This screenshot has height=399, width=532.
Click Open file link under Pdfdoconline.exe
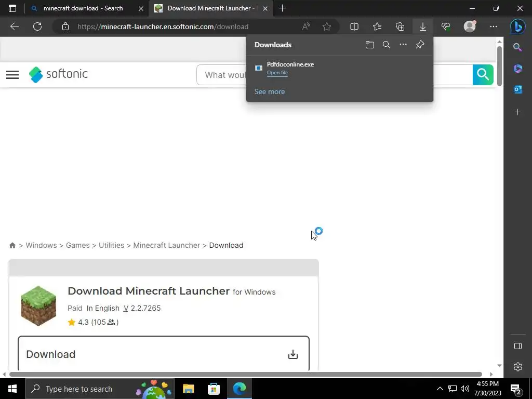coord(277,73)
